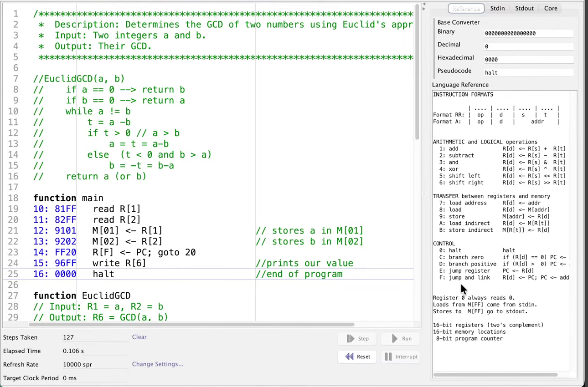This screenshot has width=588, height=387.
Task: Click the code editor's vertical scrollbar
Action: click(x=418, y=71)
